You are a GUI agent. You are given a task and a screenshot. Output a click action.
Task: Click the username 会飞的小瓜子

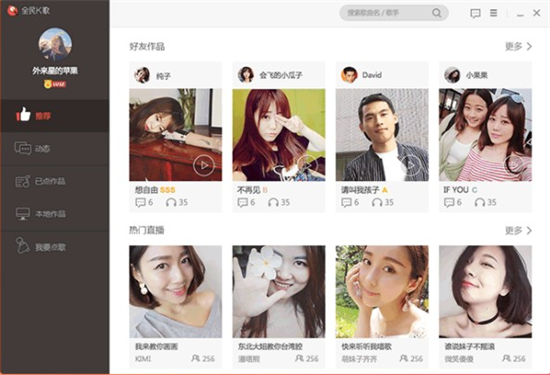coord(281,75)
